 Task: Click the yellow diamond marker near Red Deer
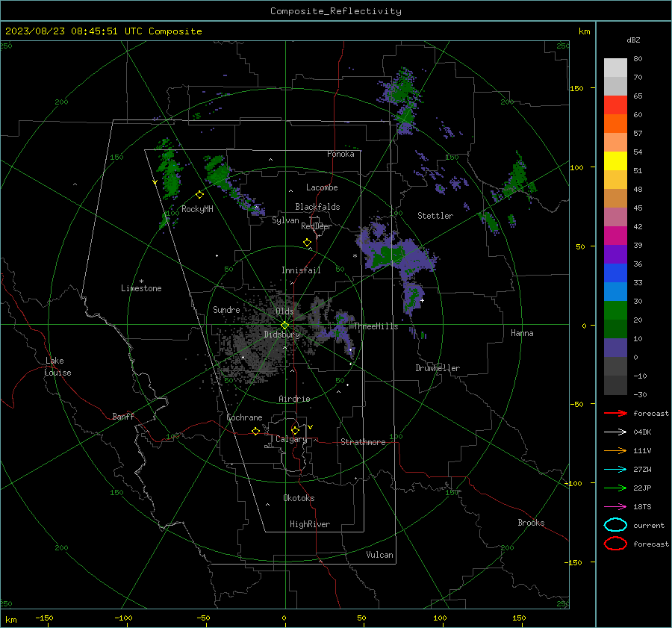coord(307,243)
